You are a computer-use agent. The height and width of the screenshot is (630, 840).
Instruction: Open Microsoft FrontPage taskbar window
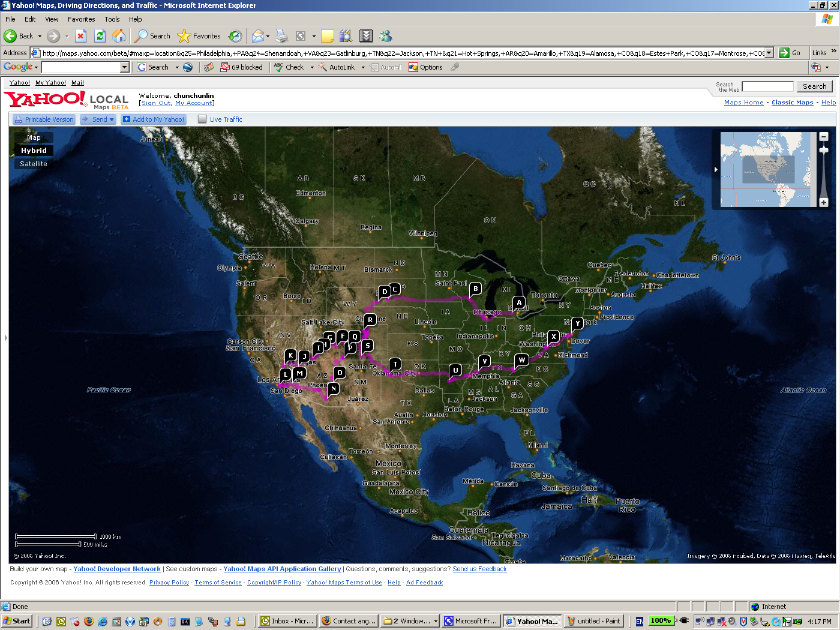(x=470, y=621)
